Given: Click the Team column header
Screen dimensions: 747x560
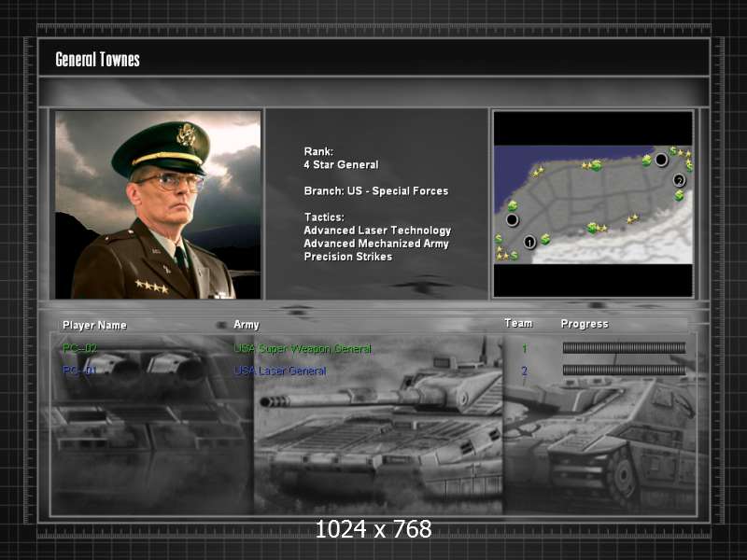Looking at the screenshot, I should tap(518, 323).
